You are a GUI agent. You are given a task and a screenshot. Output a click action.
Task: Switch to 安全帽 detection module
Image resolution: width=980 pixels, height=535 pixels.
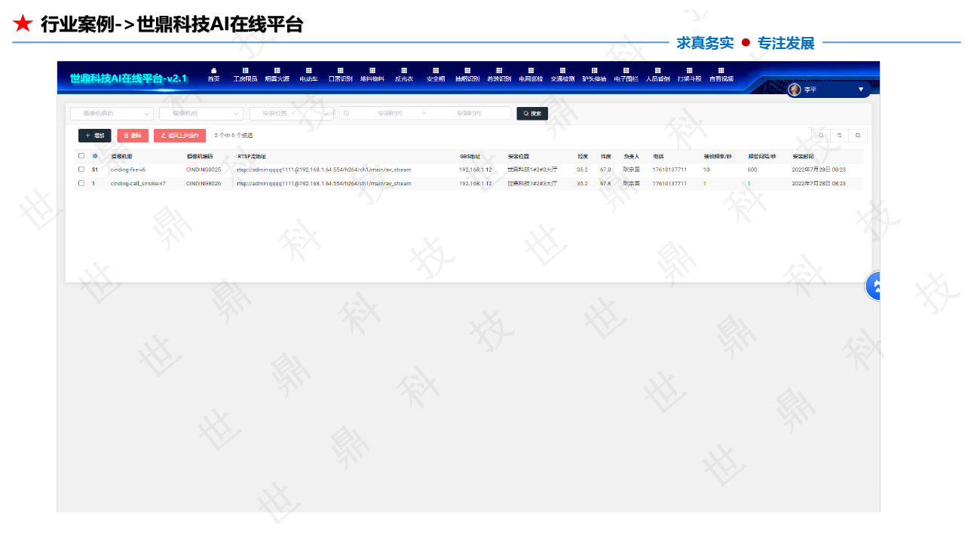(x=436, y=76)
